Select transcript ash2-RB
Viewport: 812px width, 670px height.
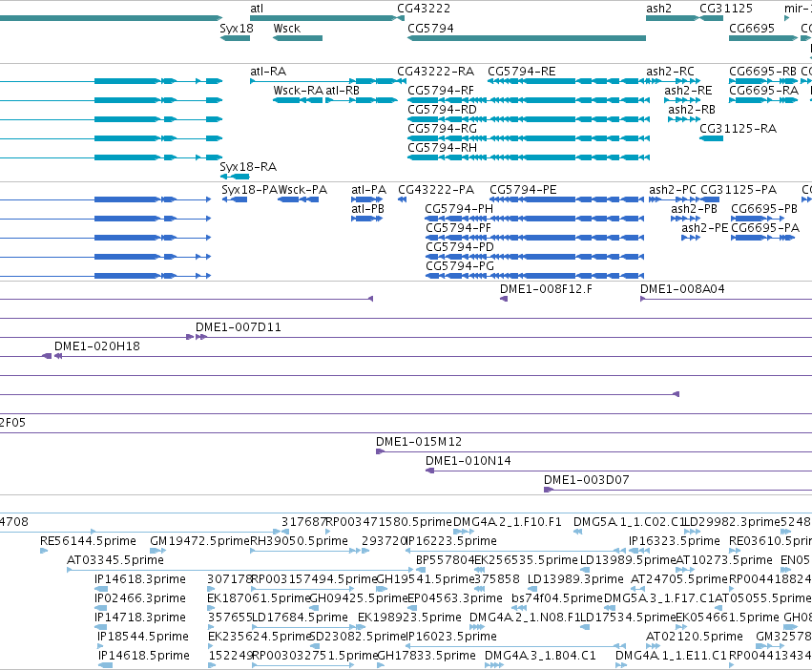click(692, 110)
